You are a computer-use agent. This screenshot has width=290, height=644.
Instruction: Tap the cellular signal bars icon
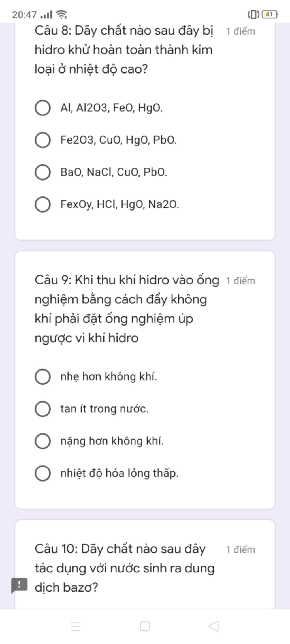(x=46, y=14)
